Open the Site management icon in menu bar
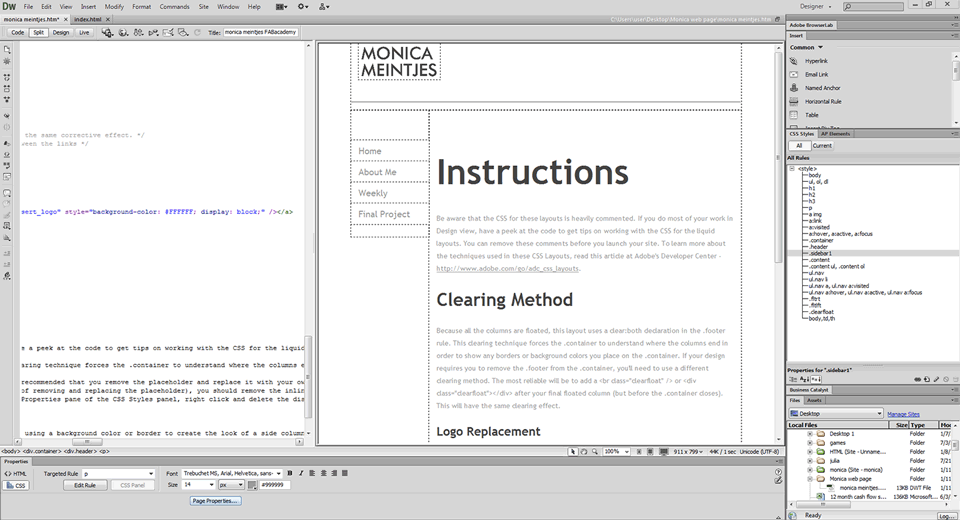This screenshot has height=520, width=960. pyautogui.click(x=324, y=7)
